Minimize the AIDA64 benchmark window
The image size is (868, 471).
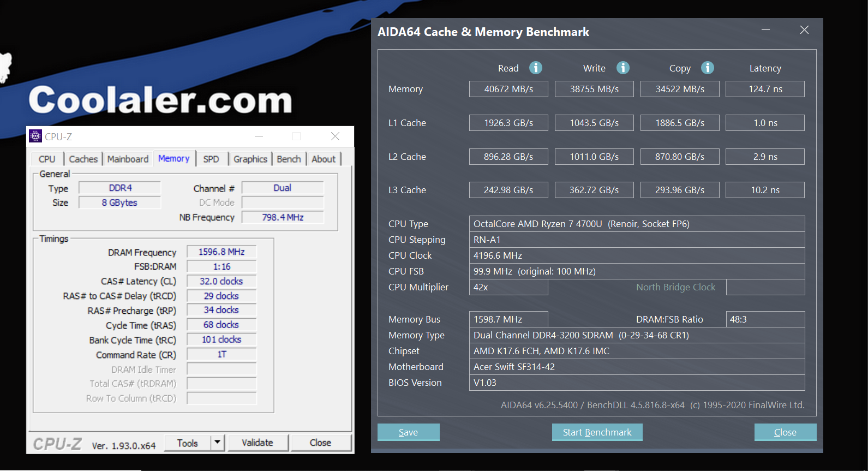click(x=765, y=30)
